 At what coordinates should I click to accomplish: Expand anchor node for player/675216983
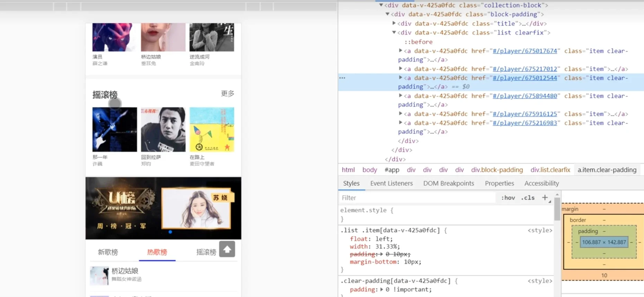[401, 123]
